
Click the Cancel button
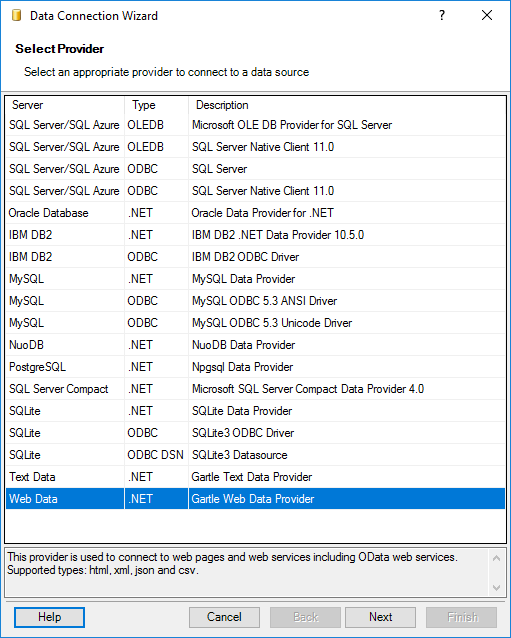[224, 617]
